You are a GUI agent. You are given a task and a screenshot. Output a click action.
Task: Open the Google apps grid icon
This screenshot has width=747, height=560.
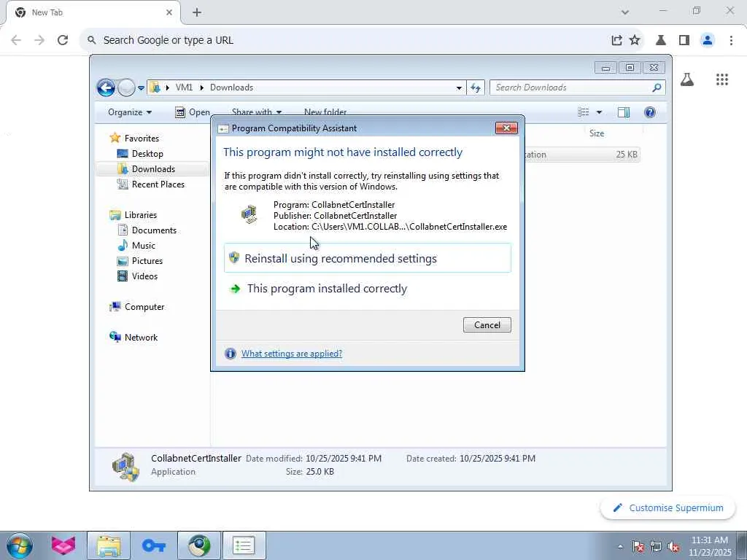[722, 79]
